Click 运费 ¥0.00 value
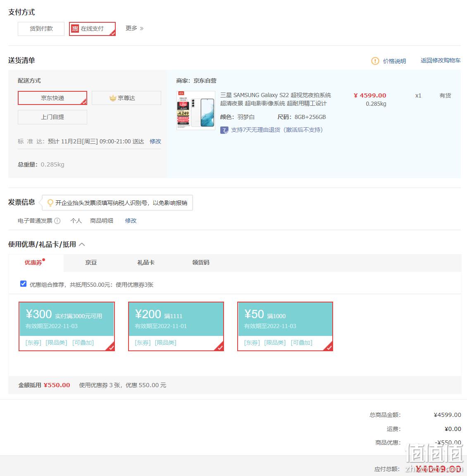Screen dimensions: 467x476 (453, 428)
